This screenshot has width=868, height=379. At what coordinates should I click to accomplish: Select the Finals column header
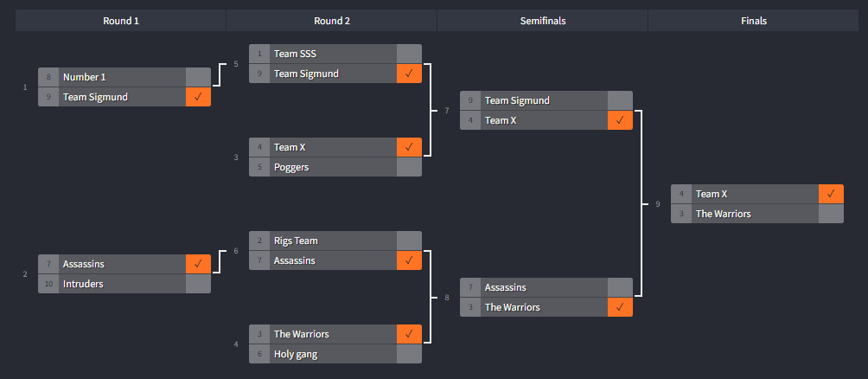[x=753, y=21]
